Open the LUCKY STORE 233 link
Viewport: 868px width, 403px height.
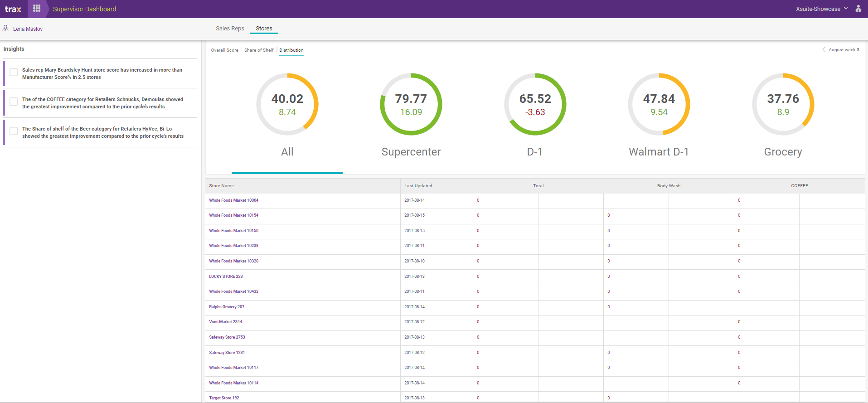pyautogui.click(x=226, y=277)
